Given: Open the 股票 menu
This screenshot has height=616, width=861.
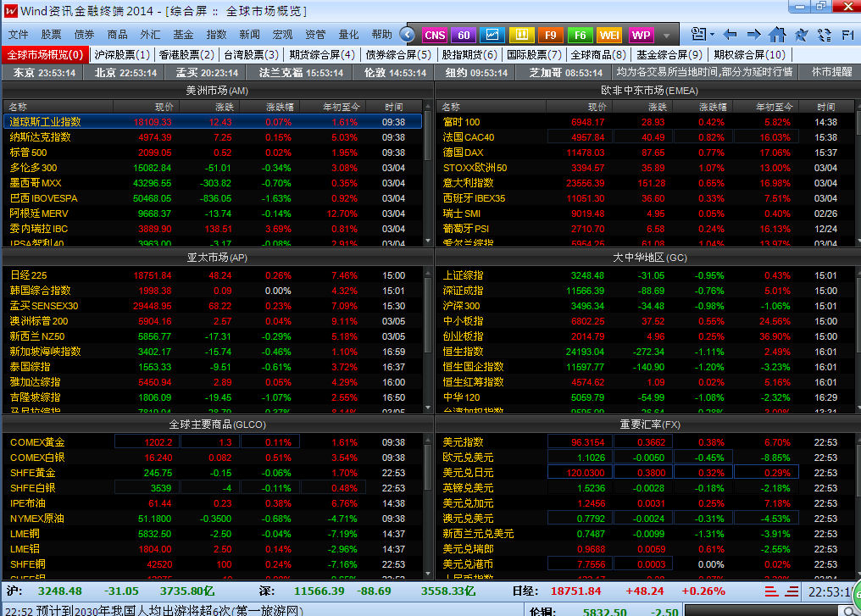Looking at the screenshot, I should 51,35.
